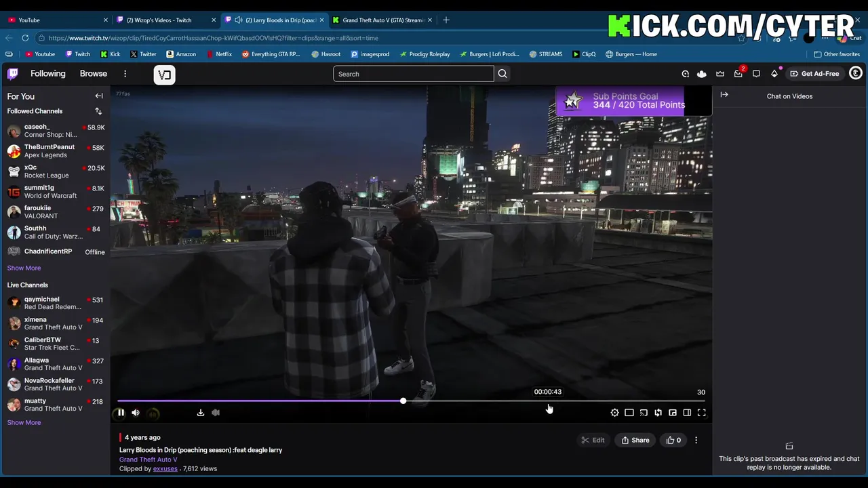868x488 pixels.
Task: Collapse the For You side panel
Action: pyautogui.click(x=99, y=96)
